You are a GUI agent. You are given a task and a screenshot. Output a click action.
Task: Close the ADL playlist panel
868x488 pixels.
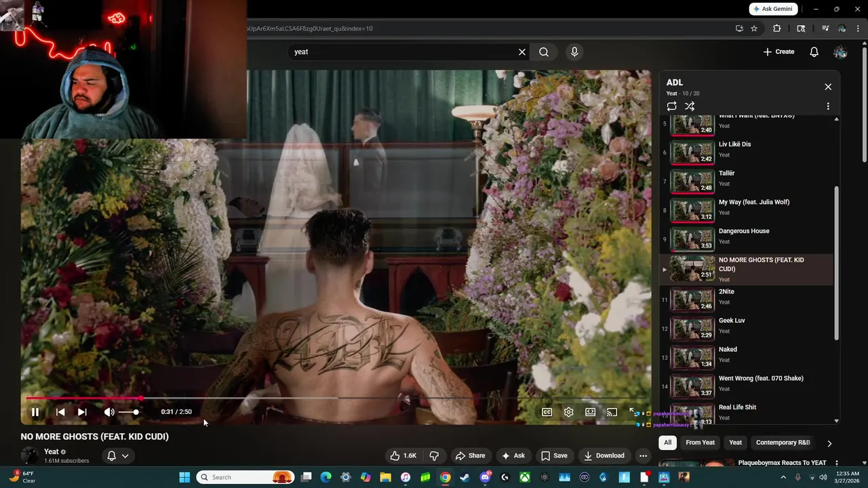(x=828, y=87)
